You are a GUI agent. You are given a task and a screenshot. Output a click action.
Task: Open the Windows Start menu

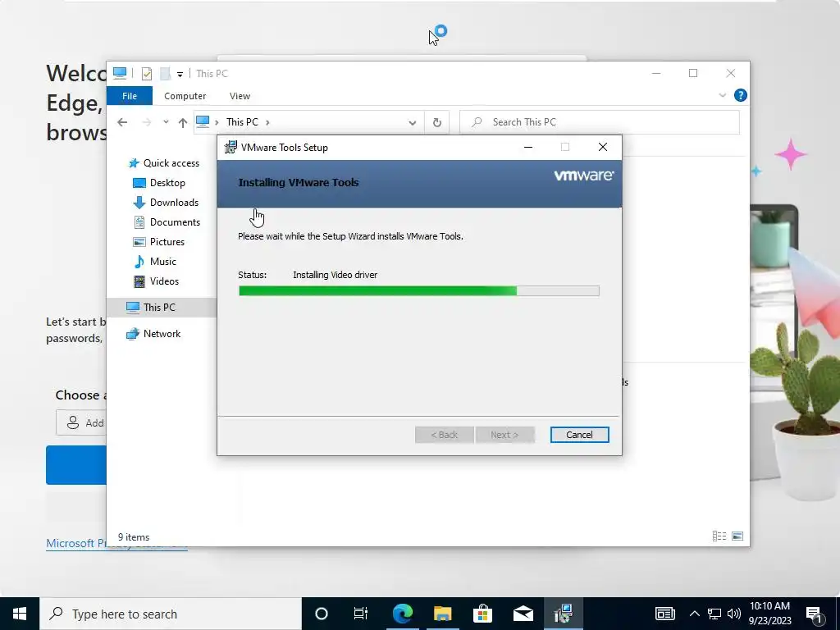coord(20,614)
